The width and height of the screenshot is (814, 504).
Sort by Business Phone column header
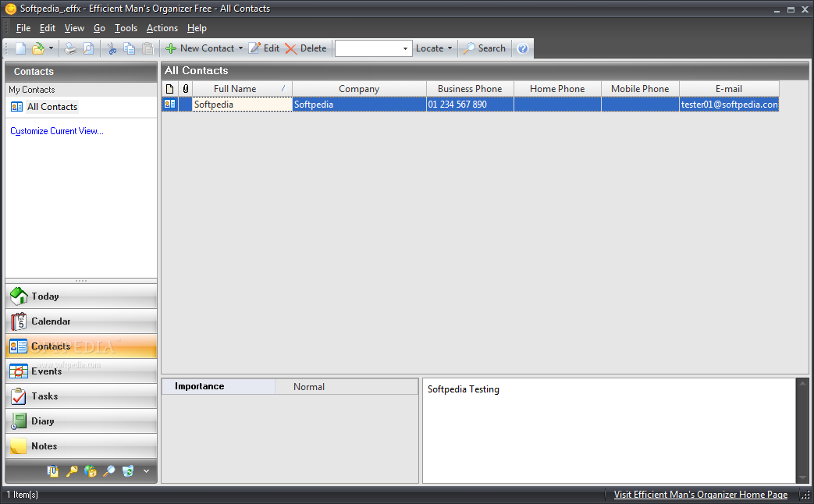[470, 89]
